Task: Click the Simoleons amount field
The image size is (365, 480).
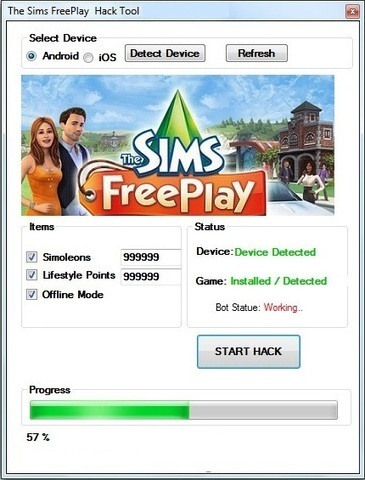Action: tap(151, 257)
